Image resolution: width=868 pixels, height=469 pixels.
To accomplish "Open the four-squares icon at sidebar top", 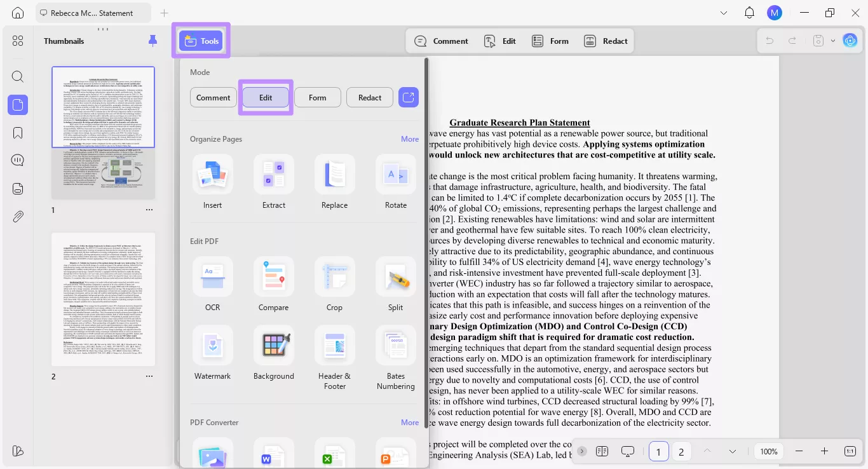I will (x=18, y=41).
